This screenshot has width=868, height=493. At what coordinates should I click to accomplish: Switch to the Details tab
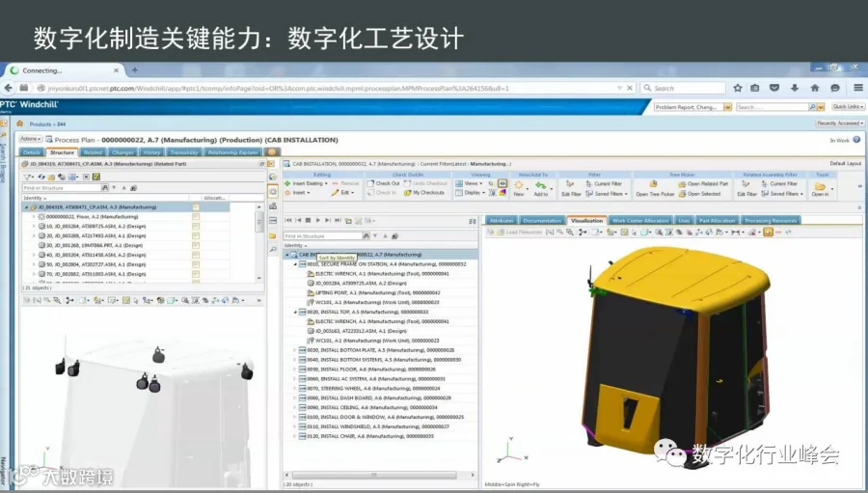[32, 152]
